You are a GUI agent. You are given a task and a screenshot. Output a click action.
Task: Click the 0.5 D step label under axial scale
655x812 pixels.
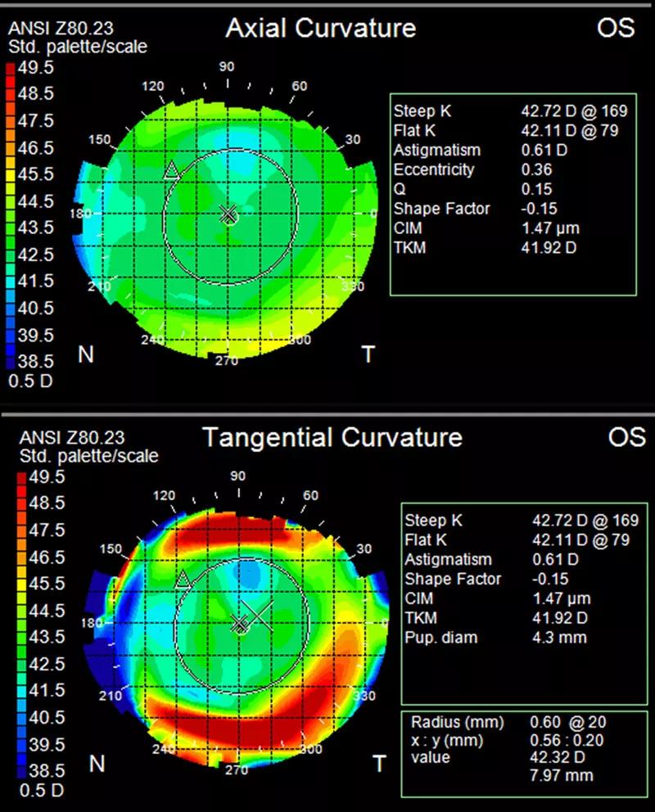click(x=30, y=381)
